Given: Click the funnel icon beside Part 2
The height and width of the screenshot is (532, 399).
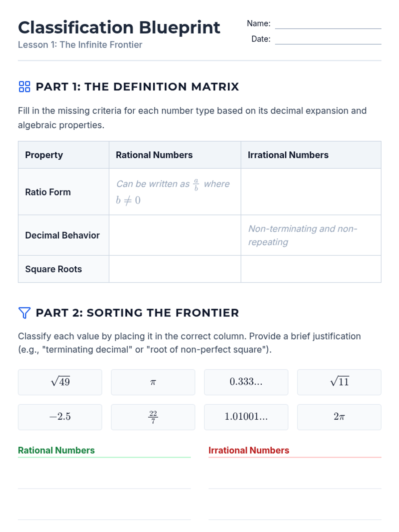Looking at the screenshot, I should pos(24,313).
